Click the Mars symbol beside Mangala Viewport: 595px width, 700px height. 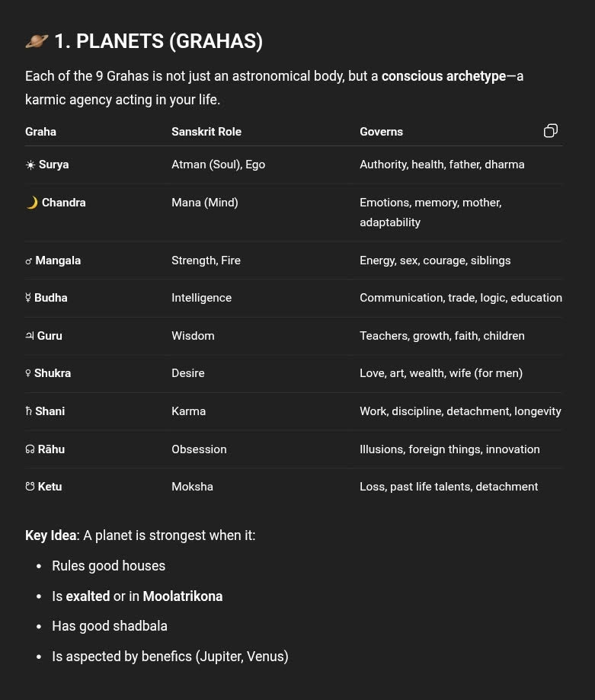point(29,261)
